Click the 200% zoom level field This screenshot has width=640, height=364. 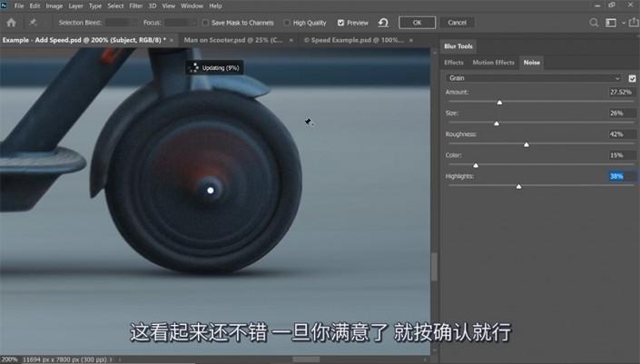[x=9, y=359]
